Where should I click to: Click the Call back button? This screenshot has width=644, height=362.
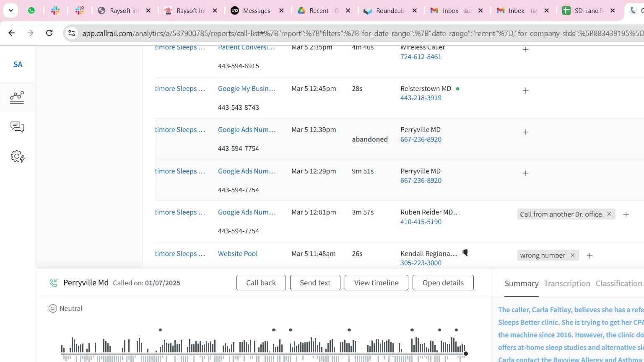click(261, 283)
